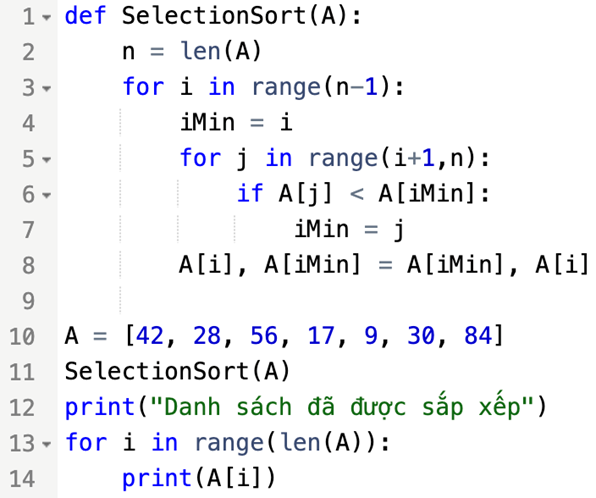The width and height of the screenshot is (596, 498).
Task: Collapse the inner j loop fold arrow
Action: (x=46, y=160)
